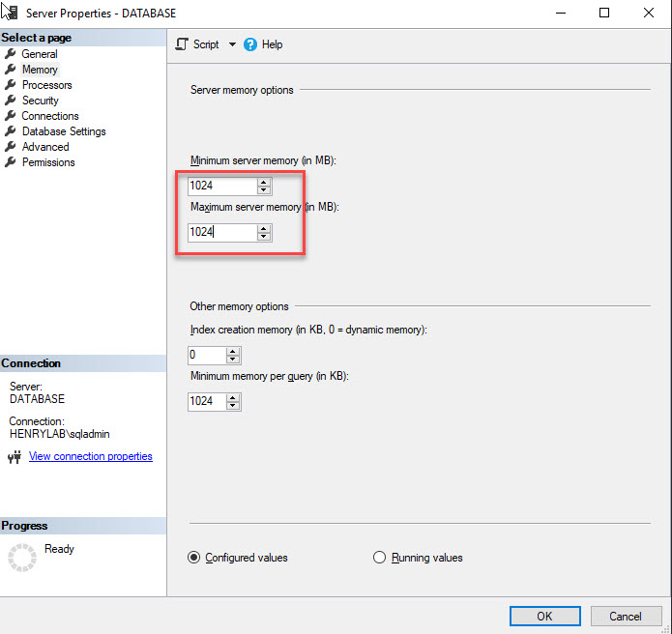Select the General page
This screenshot has height=634, width=672.
40,54
